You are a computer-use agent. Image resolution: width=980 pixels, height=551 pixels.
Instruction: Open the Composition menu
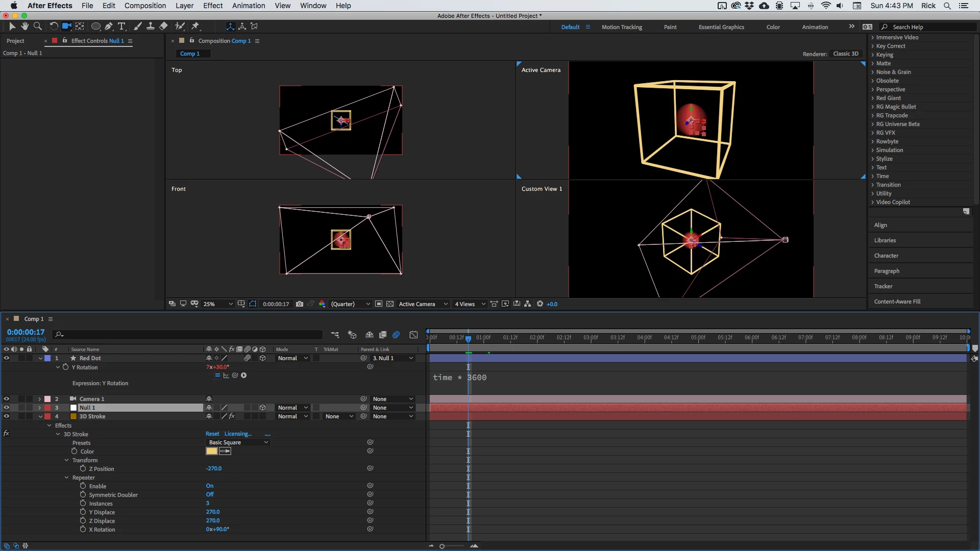coord(145,6)
